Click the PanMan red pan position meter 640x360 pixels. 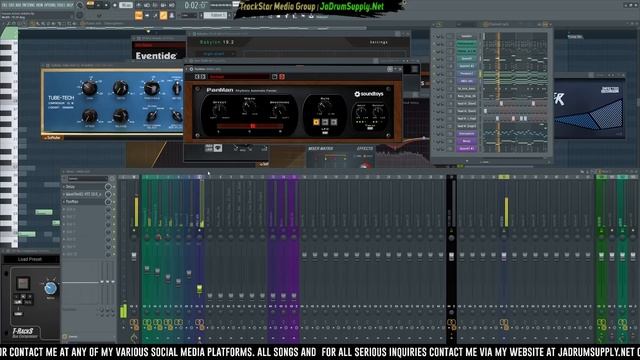click(x=249, y=126)
